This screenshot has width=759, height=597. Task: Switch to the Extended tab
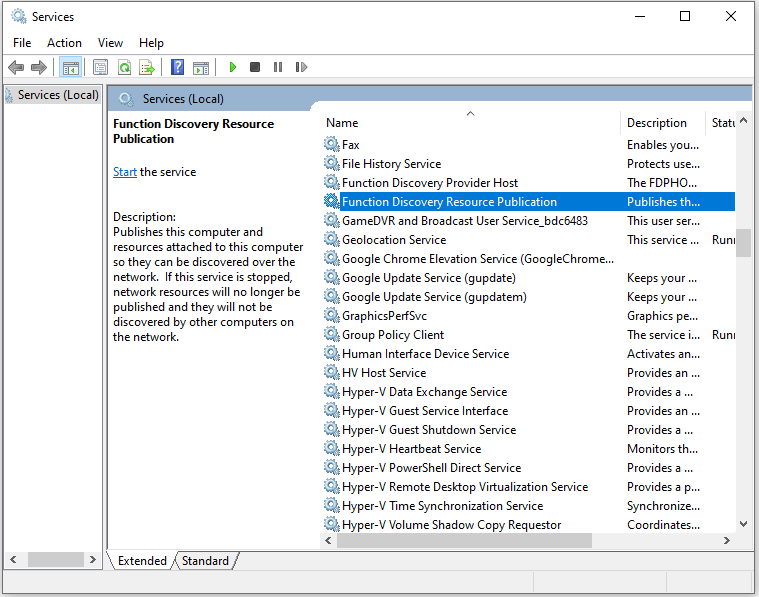pyautogui.click(x=142, y=561)
